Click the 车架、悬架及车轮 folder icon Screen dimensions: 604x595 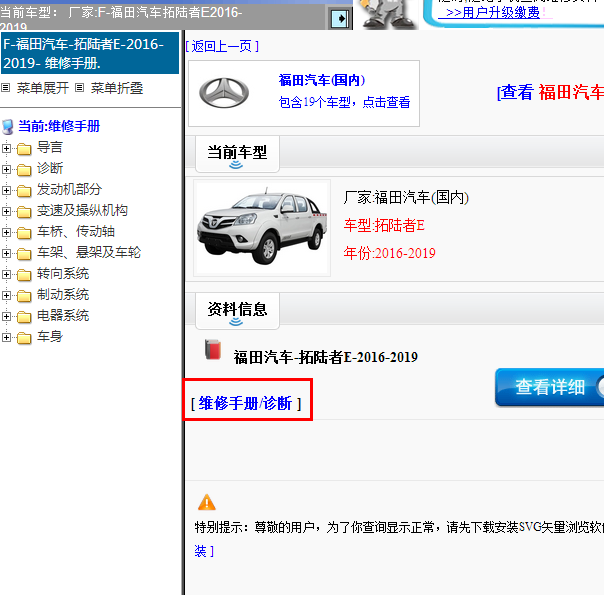[x=24, y=253]
